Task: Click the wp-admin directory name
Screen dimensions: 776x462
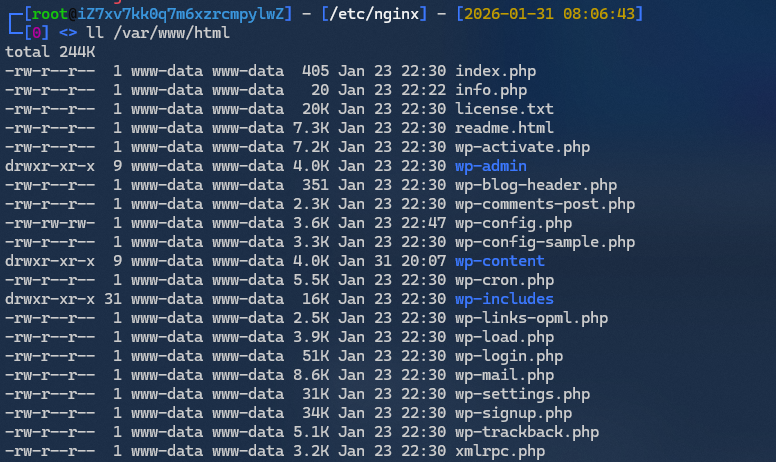Action: tap(490, 166)
